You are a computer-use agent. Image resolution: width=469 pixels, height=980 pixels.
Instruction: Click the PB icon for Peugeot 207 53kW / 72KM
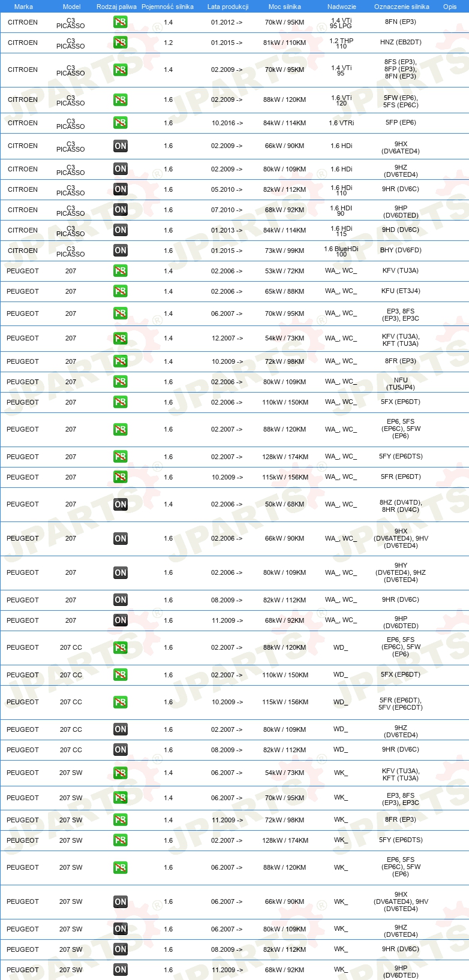(x=120, y=271)
